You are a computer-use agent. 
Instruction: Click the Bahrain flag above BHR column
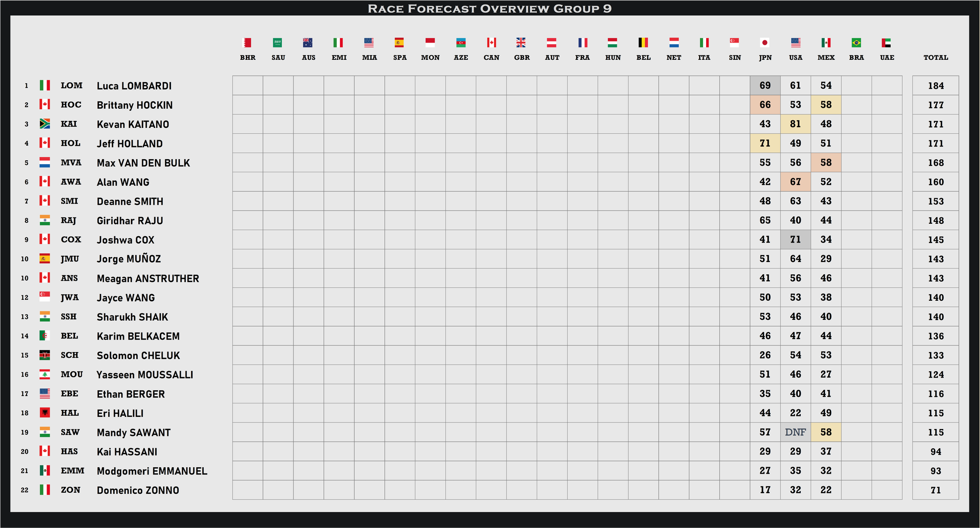[247, 43]
